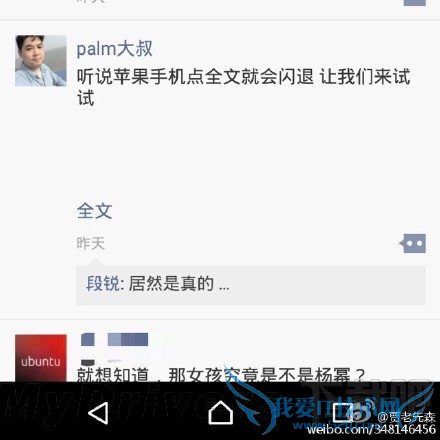Tap the post text 听说苹果手机点全文就会闪退
The height and width of the screenshot is (440, 440).
195,77
